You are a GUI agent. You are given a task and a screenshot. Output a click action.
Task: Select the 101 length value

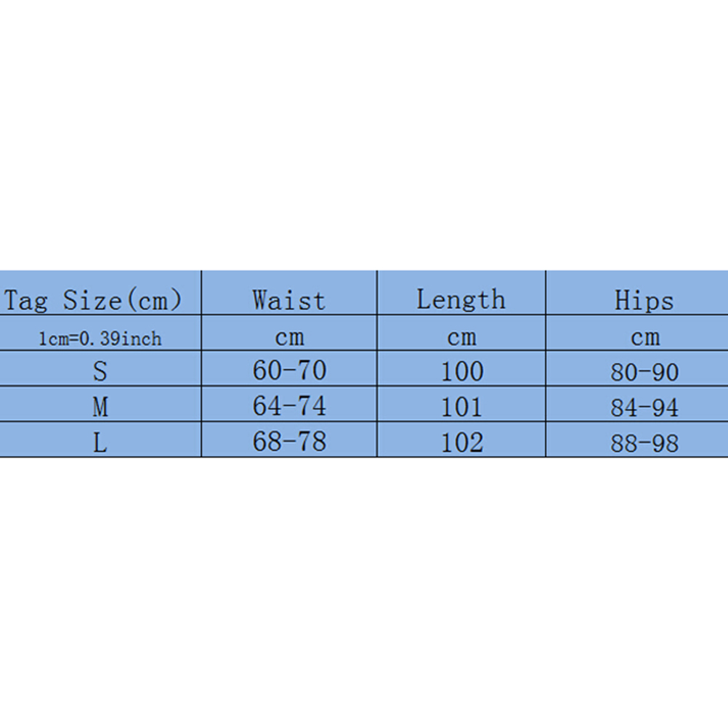(x=462, y=407)
